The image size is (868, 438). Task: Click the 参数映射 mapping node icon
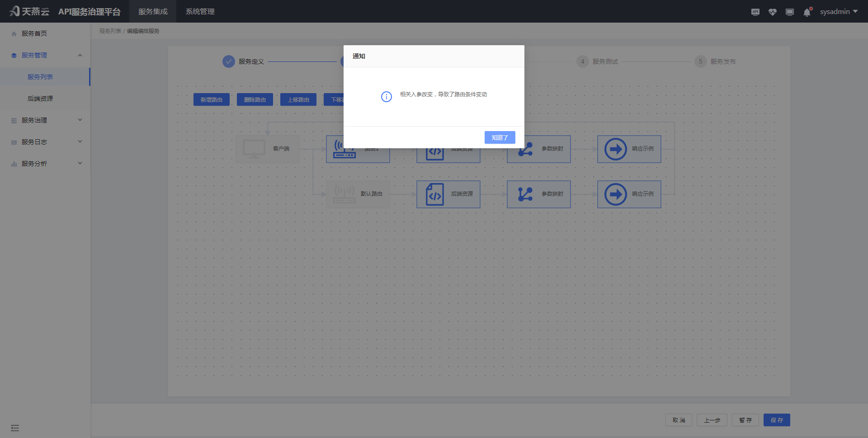tap(525, 194)
